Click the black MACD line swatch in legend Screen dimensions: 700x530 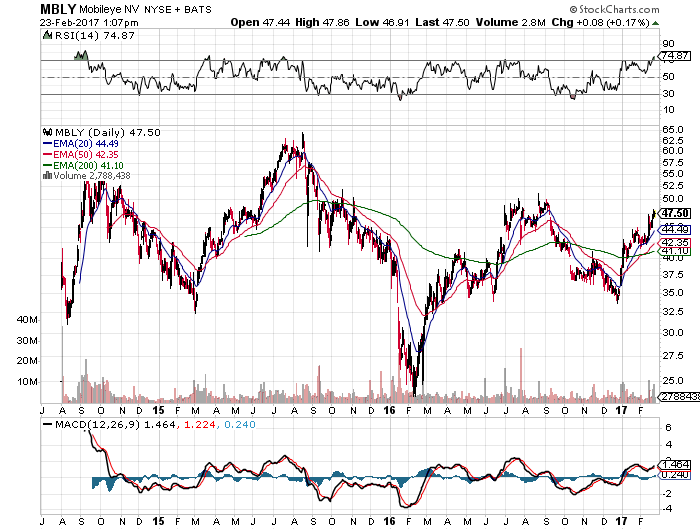tap(47, 424)
